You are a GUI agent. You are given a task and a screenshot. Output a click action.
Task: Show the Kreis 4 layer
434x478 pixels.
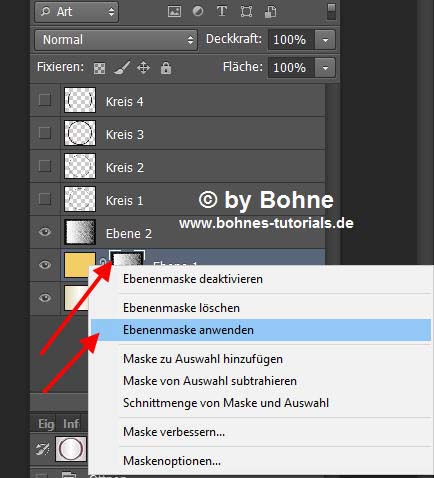(x=45, y=100)
